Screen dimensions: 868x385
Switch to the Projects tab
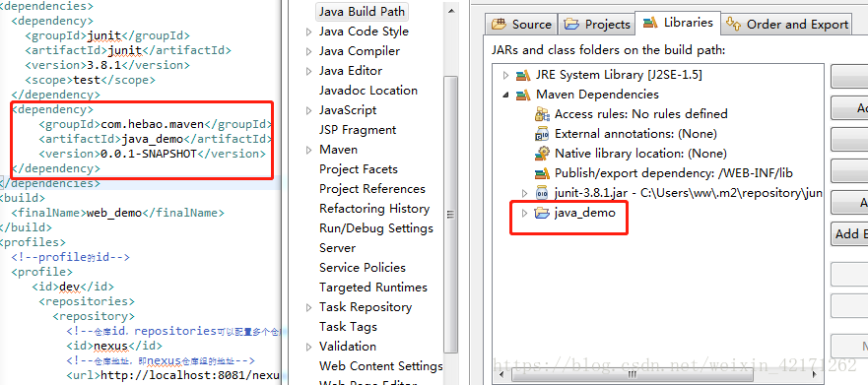coord(597,25)
